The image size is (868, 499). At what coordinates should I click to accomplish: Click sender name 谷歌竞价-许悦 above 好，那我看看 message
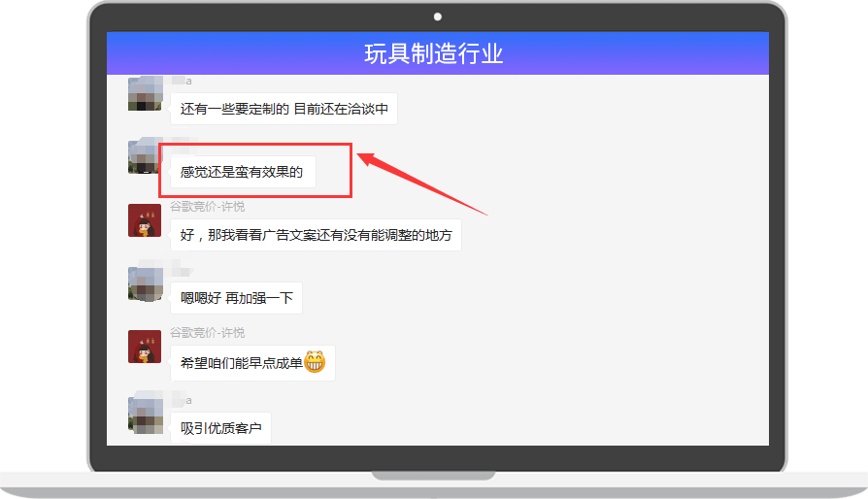pyautogui.click(x=207, y=207)
